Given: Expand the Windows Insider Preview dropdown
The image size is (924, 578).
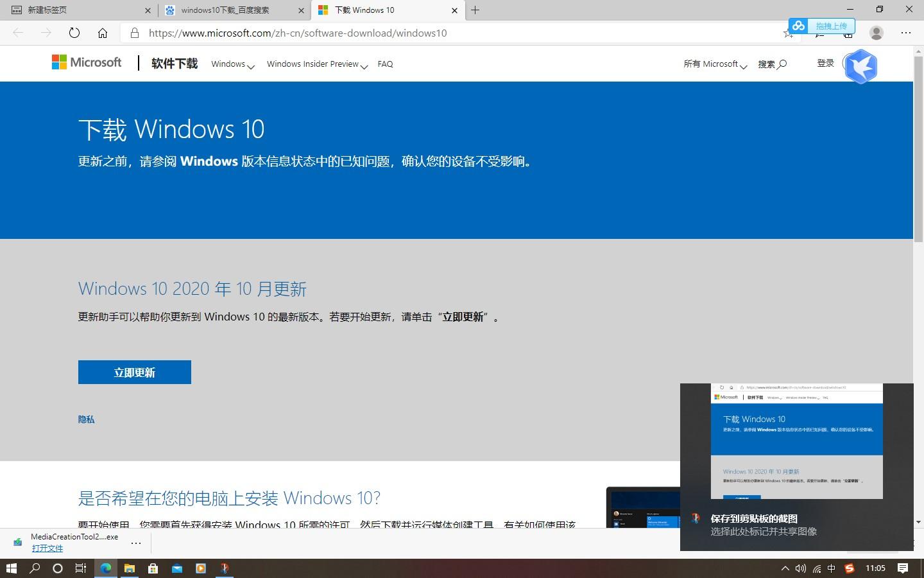Looking at the screenshot, I should pyautogui.click(x=316, y=64).
